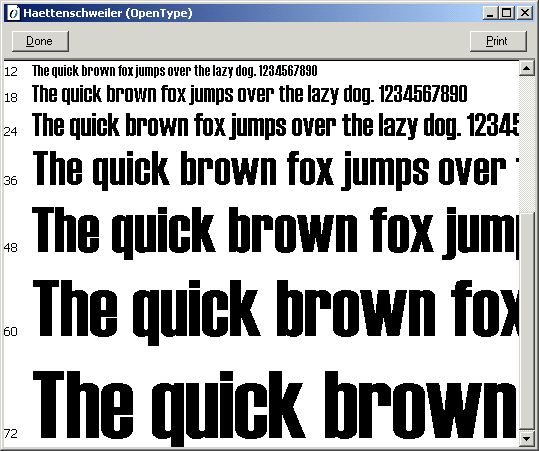Click the 18 point size label
539x451 pixels.
click(x=11, y=98)
